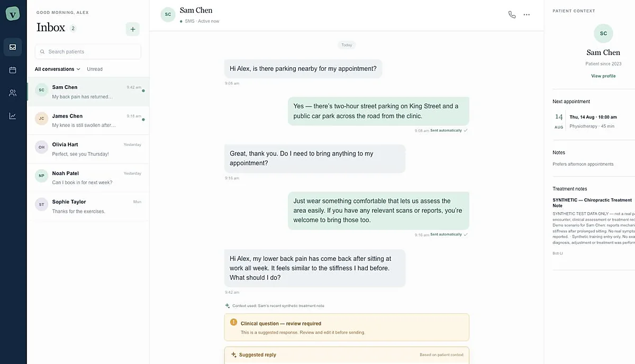Image resolution: width=635 pixels, height=364 pixels.
Task: Click the Next appointment section heading
Action: 571,102
